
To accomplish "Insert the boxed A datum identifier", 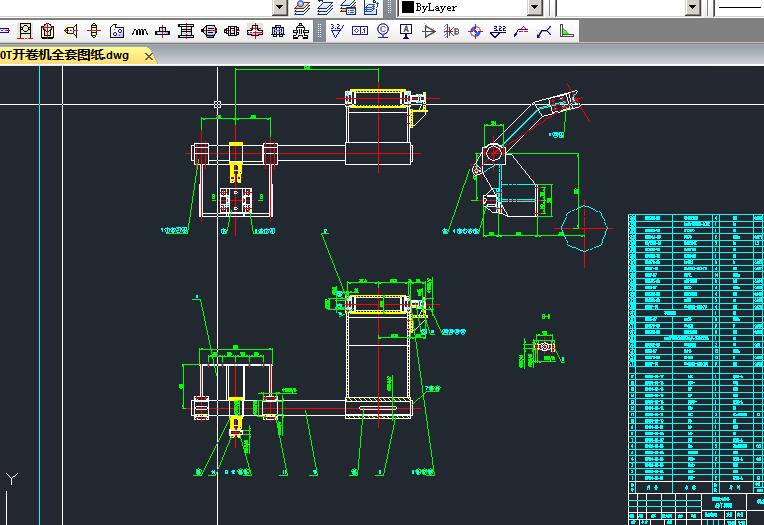I will coord(406,31).
